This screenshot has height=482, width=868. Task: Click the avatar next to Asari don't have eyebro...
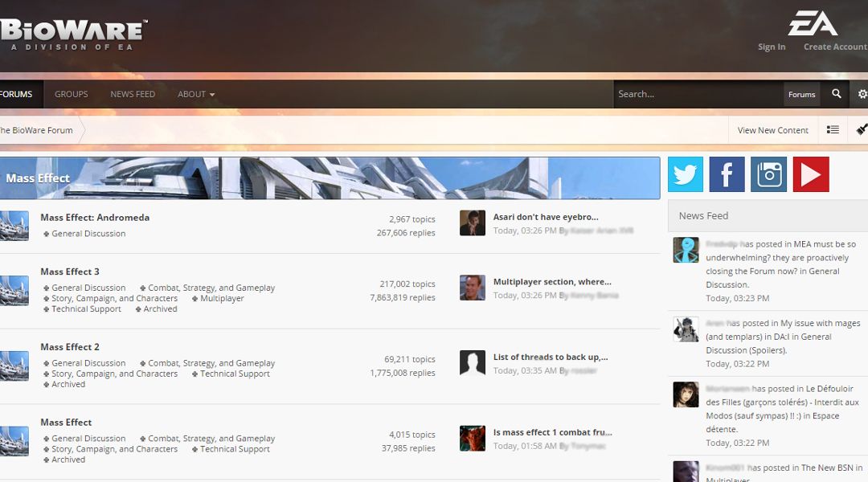tap(473, 223)
